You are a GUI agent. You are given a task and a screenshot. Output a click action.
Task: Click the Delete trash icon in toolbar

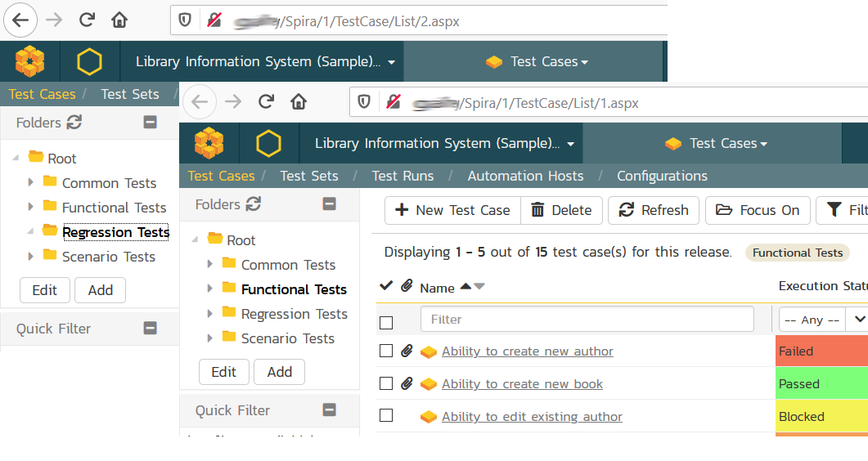click(x=537, y=210)
